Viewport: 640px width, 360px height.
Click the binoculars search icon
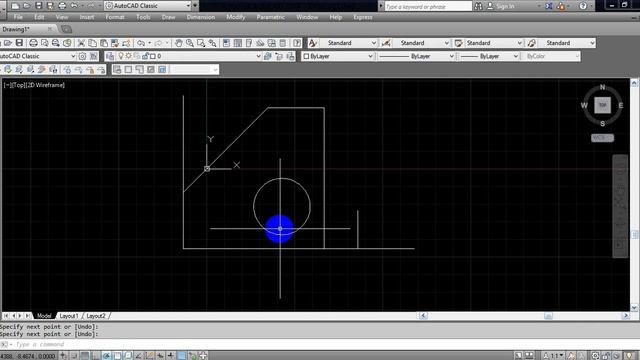pyautogui.click(x=478, y=6)
